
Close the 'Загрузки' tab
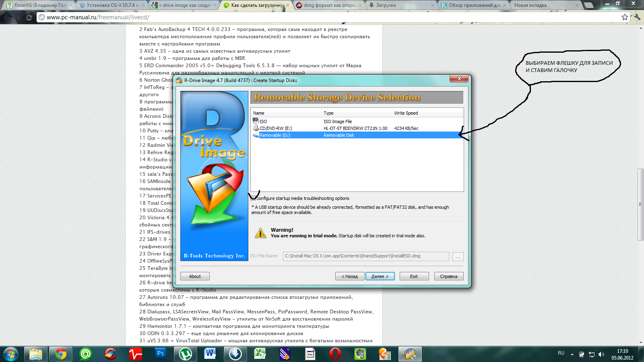(x=433, y=5)
